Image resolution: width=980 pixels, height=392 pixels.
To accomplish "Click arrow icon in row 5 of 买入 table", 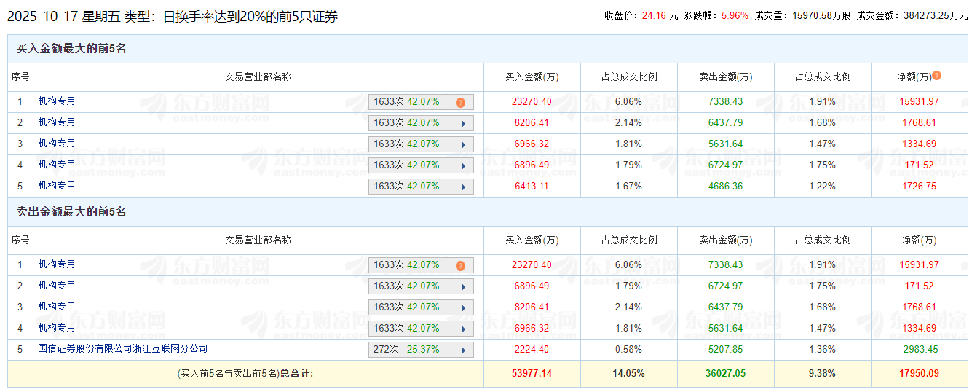I will tap(463, 187).
